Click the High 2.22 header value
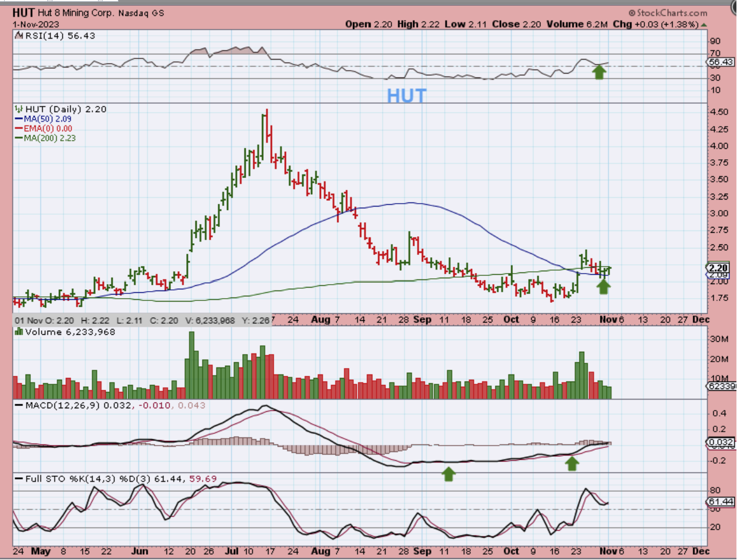Image resolution: width=737 pixels, height=560 pixels. 418,24
